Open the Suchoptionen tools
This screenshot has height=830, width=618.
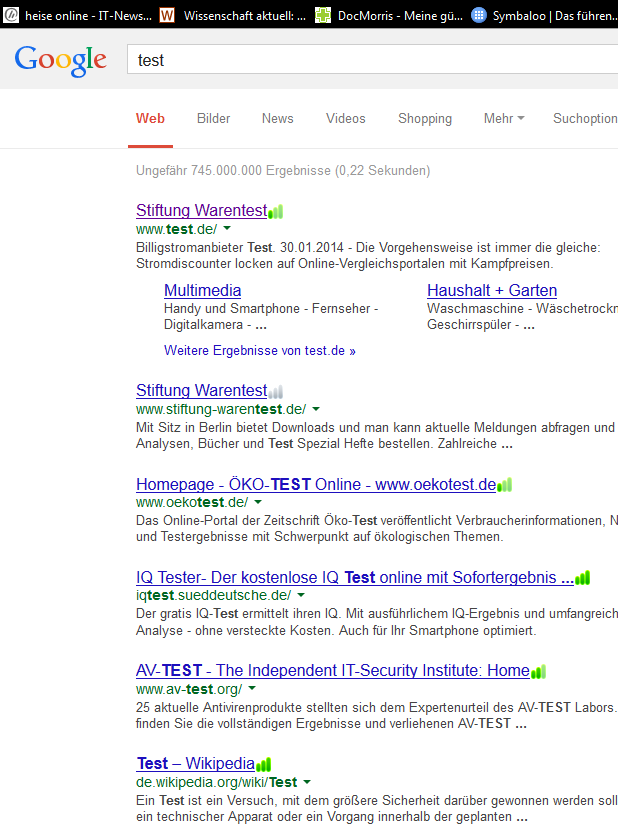pos(585,119)
